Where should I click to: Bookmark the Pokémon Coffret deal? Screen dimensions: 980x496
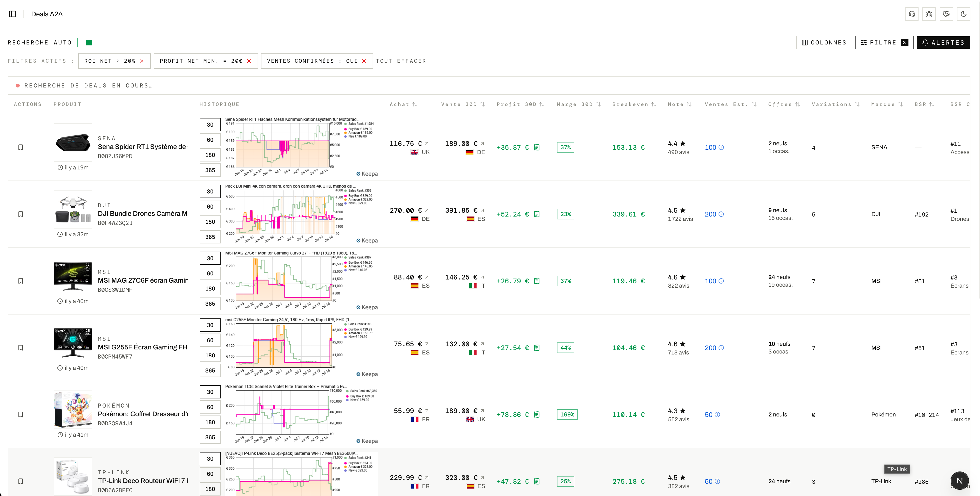pyautogui.click(x=21, y=415)
